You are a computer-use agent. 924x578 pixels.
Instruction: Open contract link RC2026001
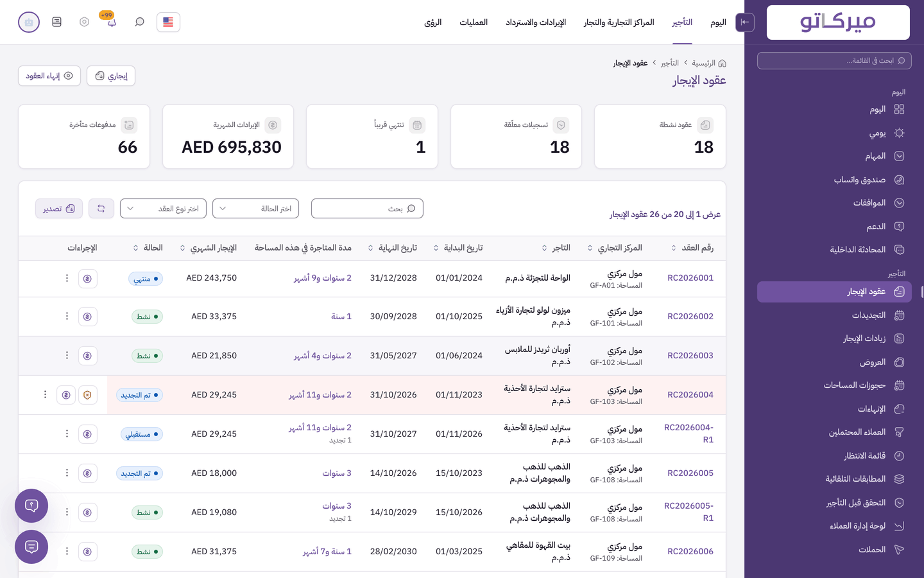[690, 278]
